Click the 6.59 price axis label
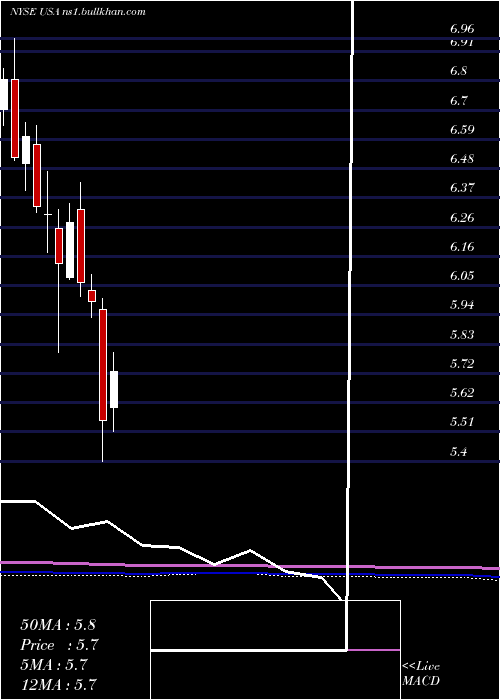Screen dimensions: 500x700 462,130
